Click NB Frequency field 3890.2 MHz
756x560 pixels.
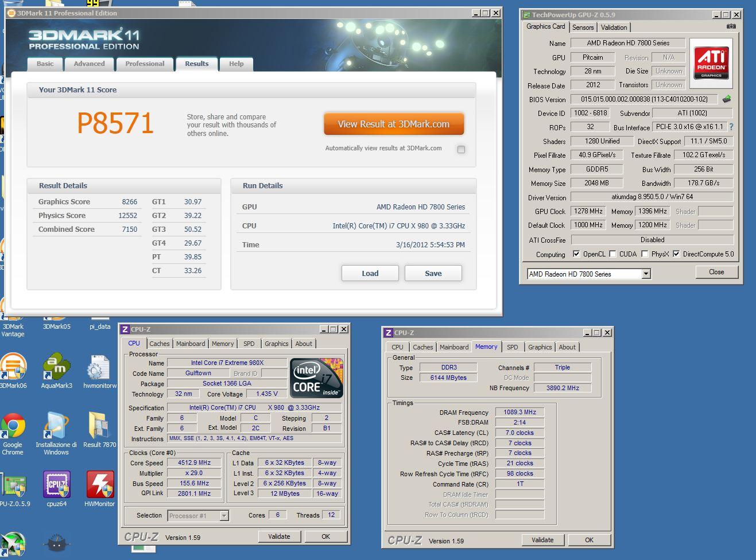click(563, 388)
